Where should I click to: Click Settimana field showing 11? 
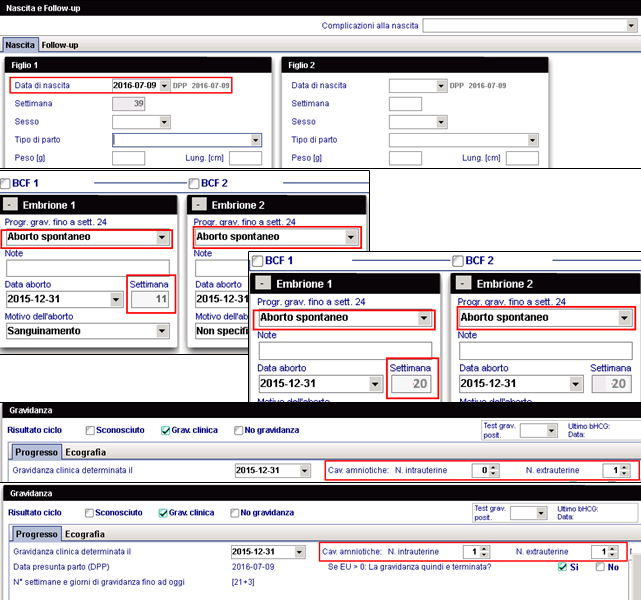(150, 299)
